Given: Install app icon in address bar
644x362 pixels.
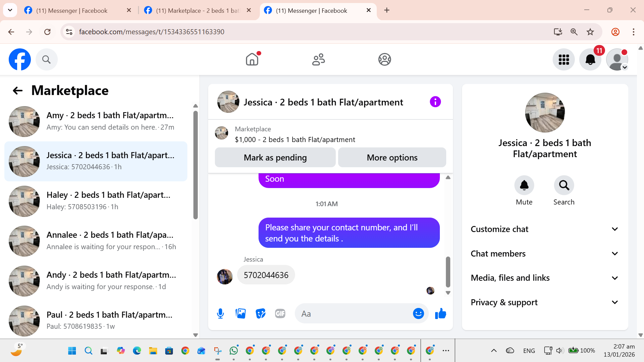Looking at the screenshot, I should click(558, 32).
